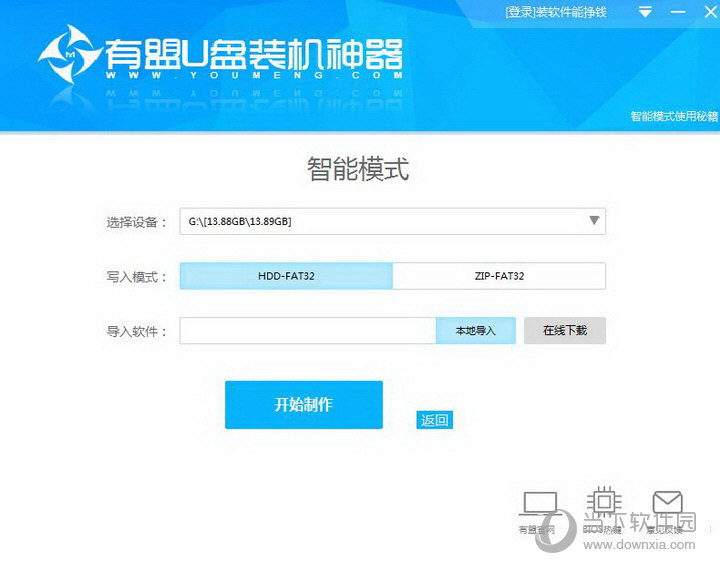Start creation with 开始制作 button
The width and height of the screenshot is (720, 574).
coord(304,405)
